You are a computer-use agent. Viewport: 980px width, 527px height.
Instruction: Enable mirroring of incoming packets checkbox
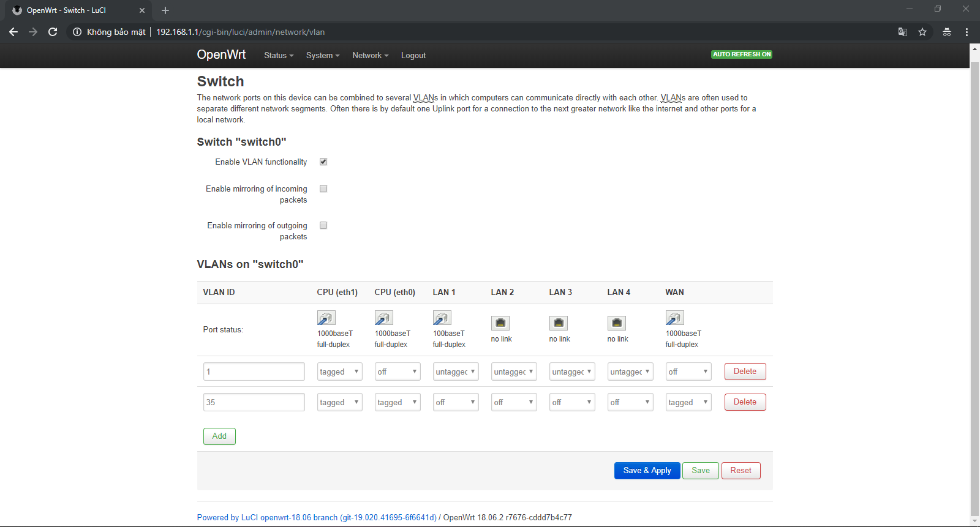point(323,189)
